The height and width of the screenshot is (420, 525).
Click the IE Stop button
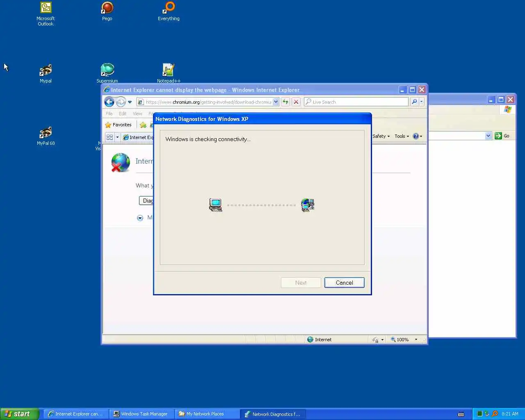click(296, 102)
